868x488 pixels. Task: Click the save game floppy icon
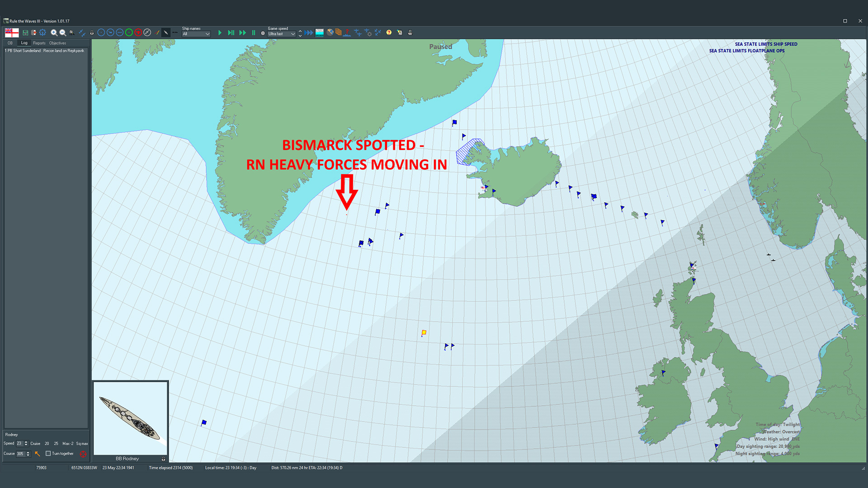click(x=25, y=33)
